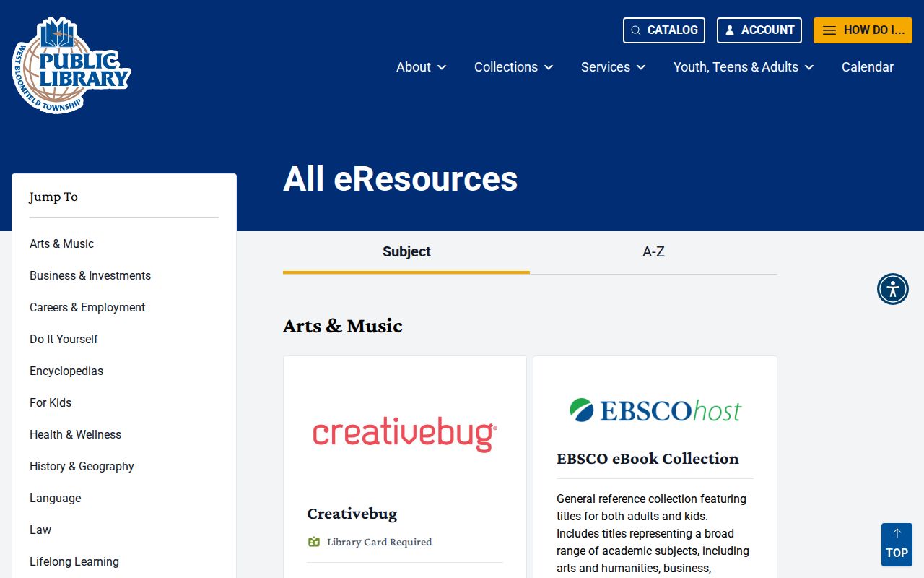Open the EBSCO eBook Collection title link
Image resolution: width=924 pixels, height=578 pixels.
coord(648,459)
